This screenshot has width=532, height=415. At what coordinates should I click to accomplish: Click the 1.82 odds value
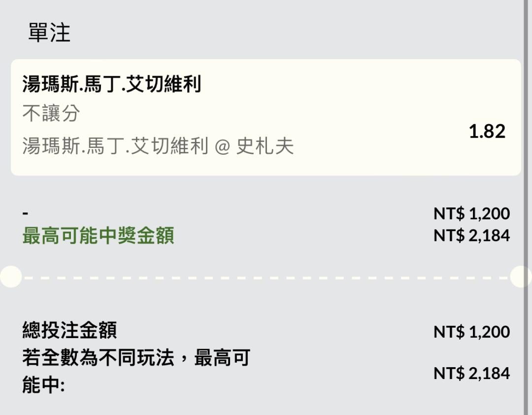coord(487,132)
